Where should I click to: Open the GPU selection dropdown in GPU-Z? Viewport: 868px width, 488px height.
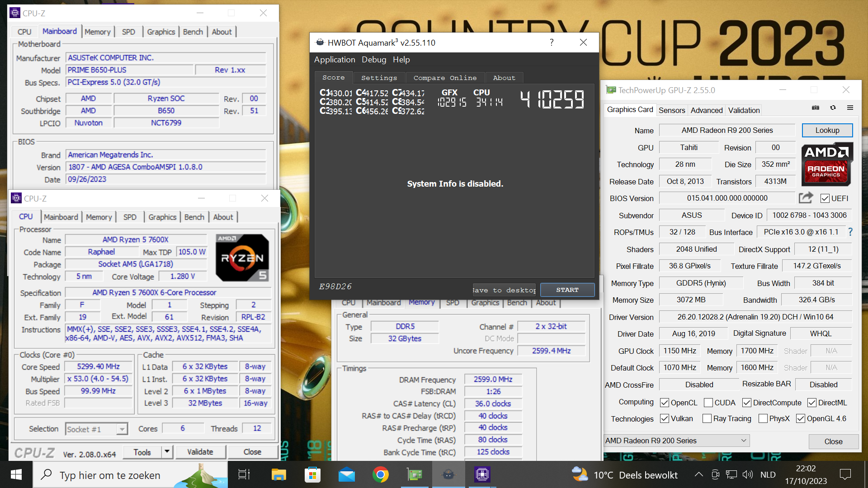coord(677,441)
